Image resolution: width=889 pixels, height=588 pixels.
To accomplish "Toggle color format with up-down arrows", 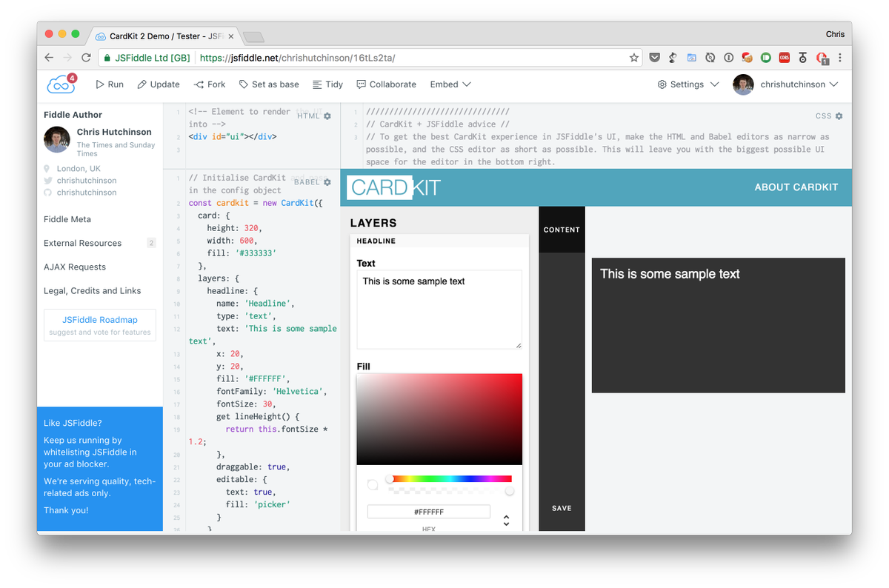I will coord(507,521).
